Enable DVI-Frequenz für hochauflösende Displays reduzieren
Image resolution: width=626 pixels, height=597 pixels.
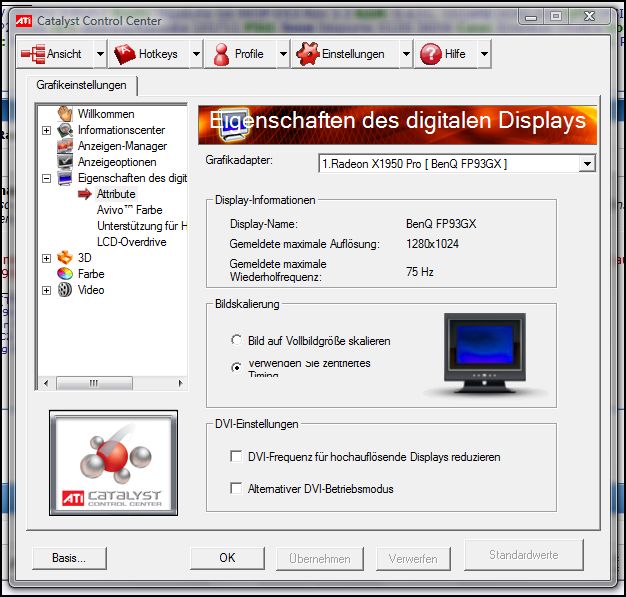[236, 456]
